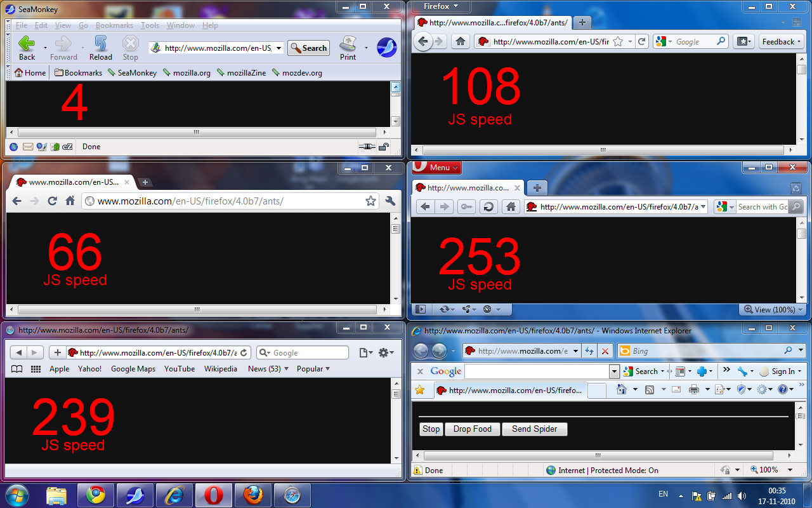Screen dimensions: 812x508
Task: Open a new tab in Opera
Action: [x=537, y=188]
